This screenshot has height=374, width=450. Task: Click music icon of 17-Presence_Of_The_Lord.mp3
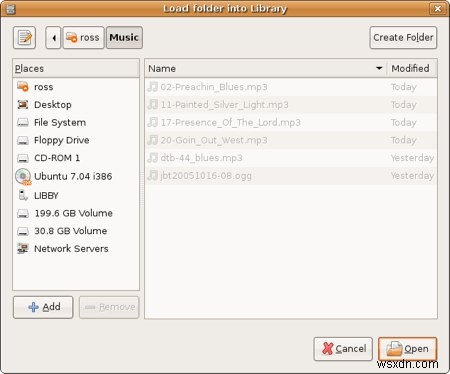(153, 122)
